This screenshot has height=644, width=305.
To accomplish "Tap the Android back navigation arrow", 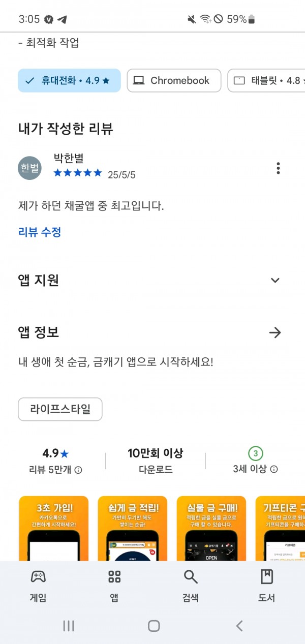I will tap(239, 626).
